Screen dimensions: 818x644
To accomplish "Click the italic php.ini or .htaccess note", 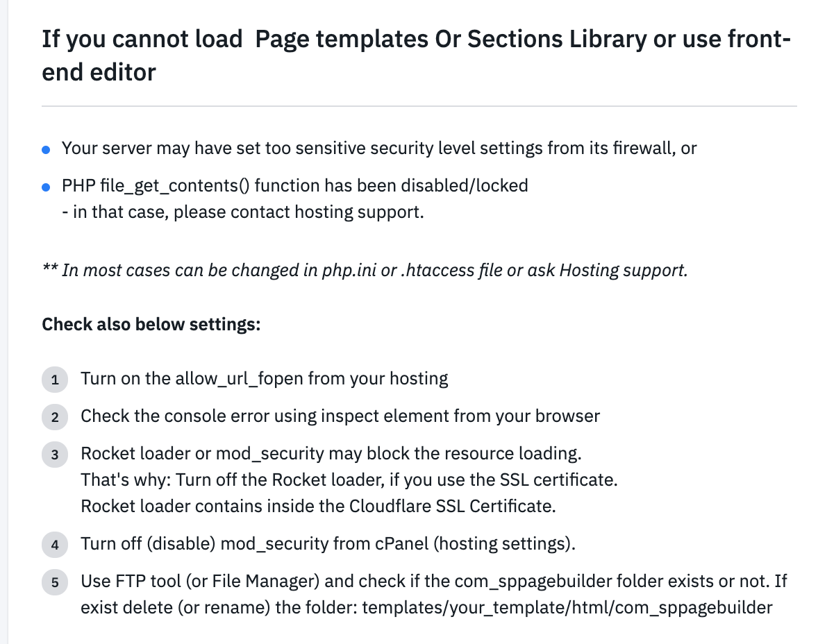I will click(x=365, y=270).
